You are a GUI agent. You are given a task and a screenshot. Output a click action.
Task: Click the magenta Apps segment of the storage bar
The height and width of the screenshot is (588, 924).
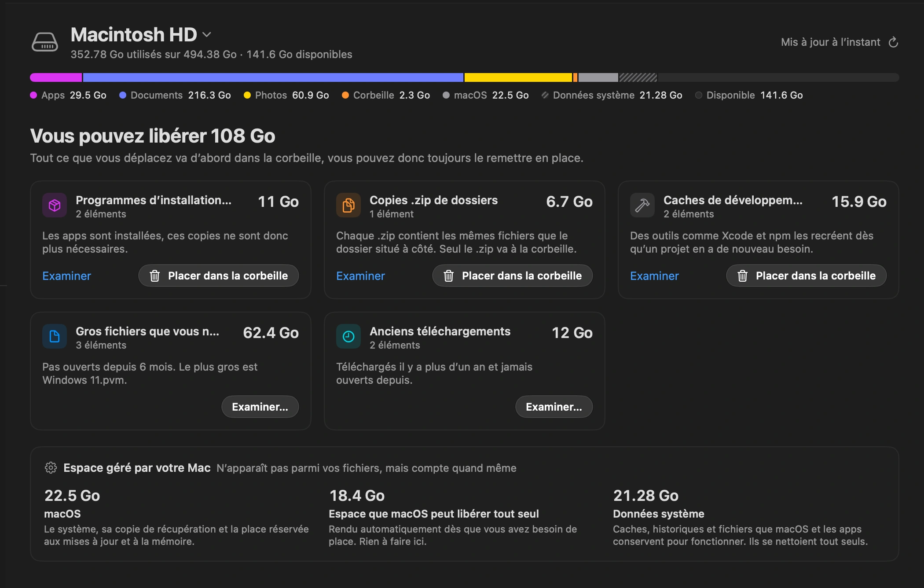[56, 77]
